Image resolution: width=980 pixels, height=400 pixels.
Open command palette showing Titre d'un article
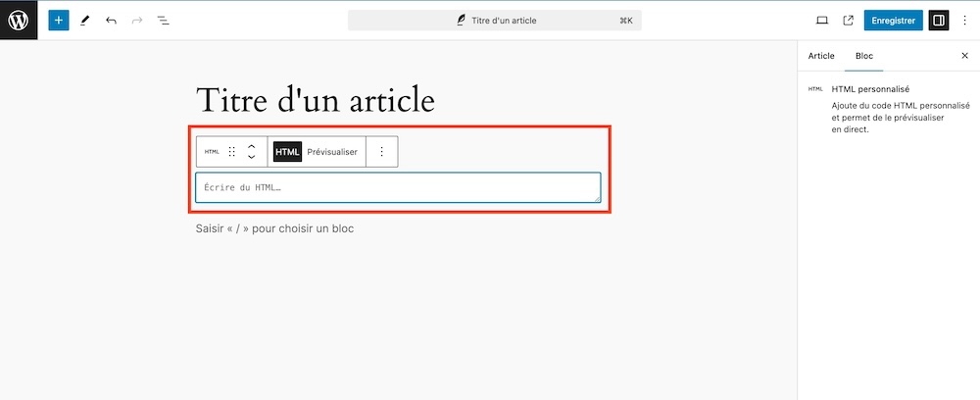(x=494, y=21)
